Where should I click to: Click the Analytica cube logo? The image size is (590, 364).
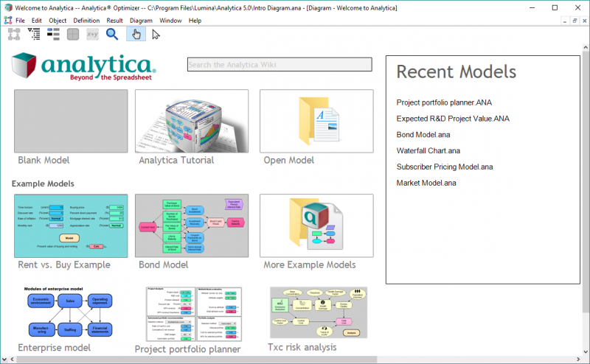24,65
